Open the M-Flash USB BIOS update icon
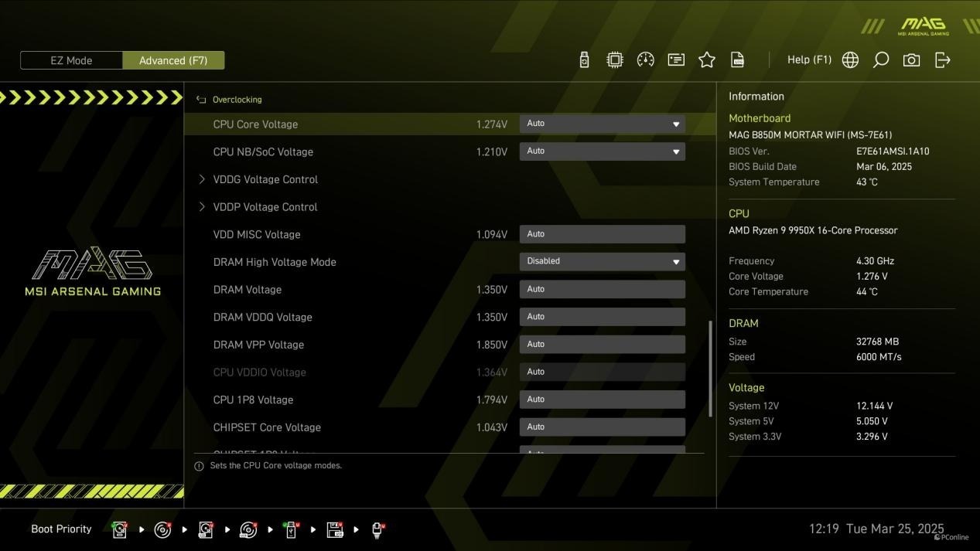The image size is (980, 551). [585, 60]
